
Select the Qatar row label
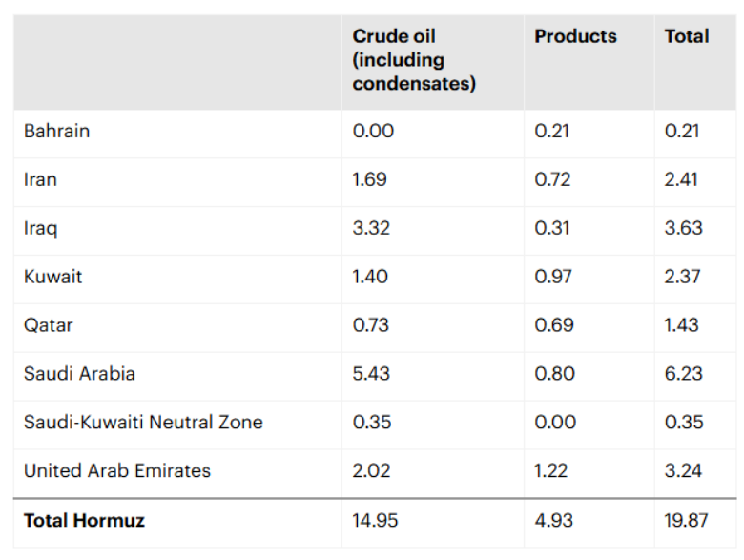(x=49, y=325)
